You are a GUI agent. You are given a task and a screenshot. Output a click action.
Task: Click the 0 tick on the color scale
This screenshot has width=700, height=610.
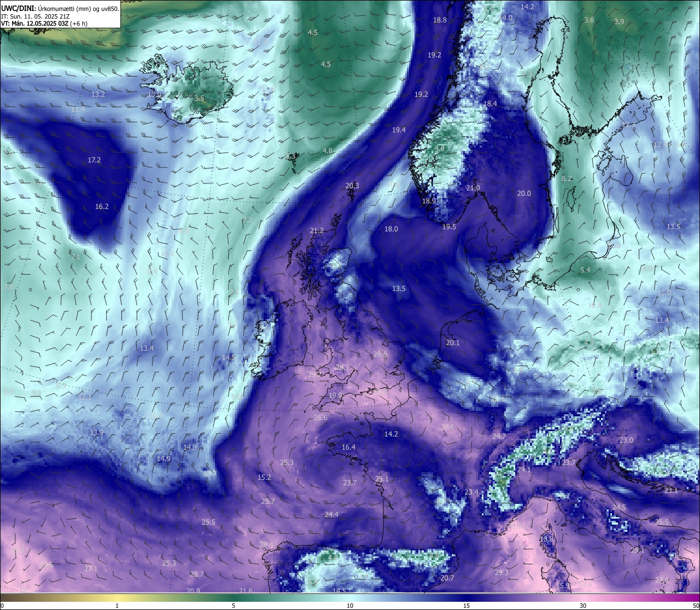click(2, 606)
